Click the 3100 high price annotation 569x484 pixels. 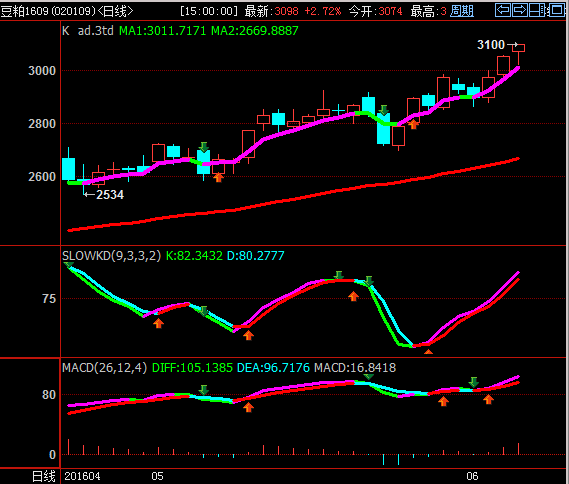tap(491, 45)
